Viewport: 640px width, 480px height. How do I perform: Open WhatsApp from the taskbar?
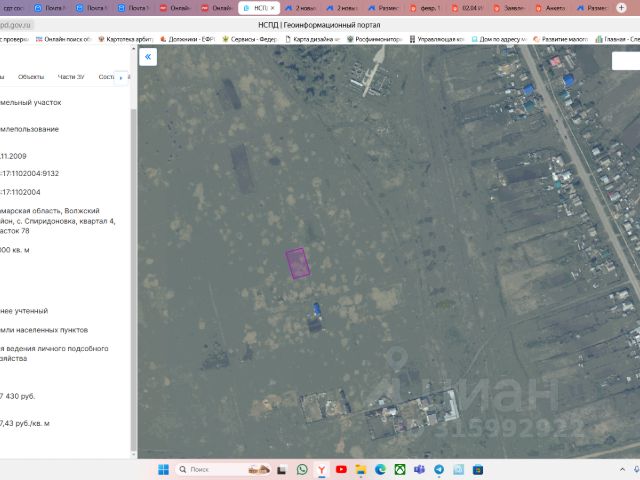click(302, 469)
